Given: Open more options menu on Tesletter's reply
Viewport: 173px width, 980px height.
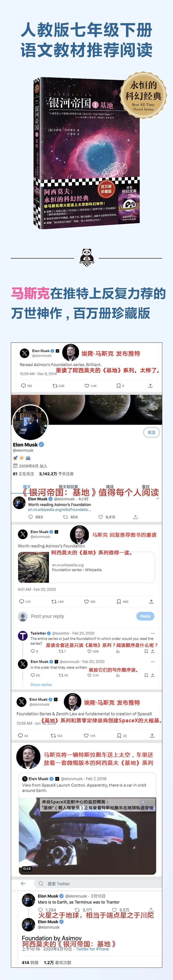Looking at the screenshot, I should (152, 633).
